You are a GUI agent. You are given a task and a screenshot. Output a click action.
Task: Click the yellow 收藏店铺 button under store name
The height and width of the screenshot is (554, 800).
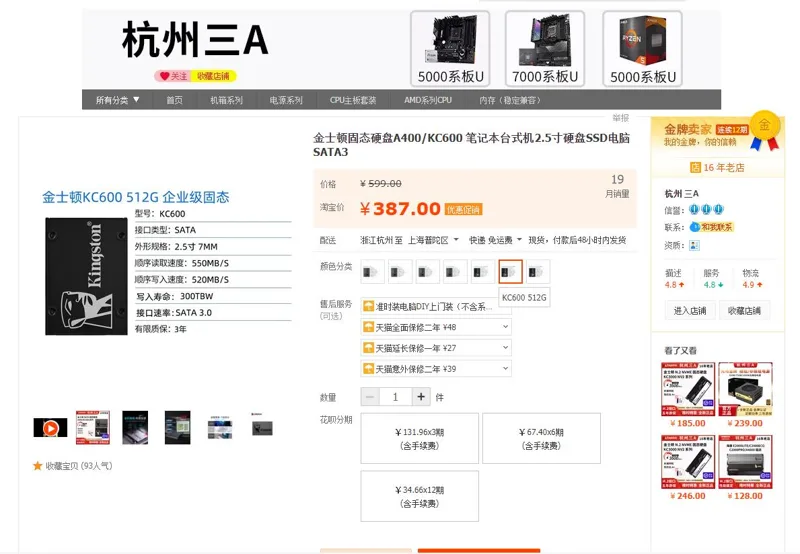(x=213, y=76)
